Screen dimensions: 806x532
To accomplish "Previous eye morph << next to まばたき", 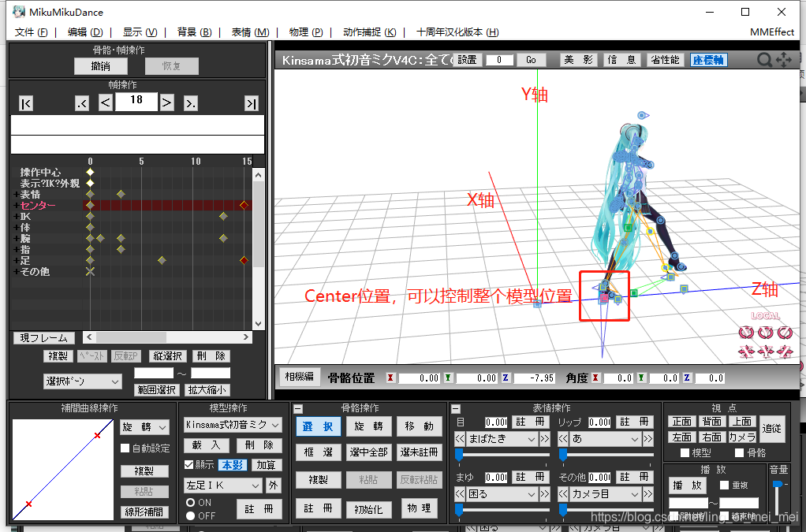I will (460, 439).
